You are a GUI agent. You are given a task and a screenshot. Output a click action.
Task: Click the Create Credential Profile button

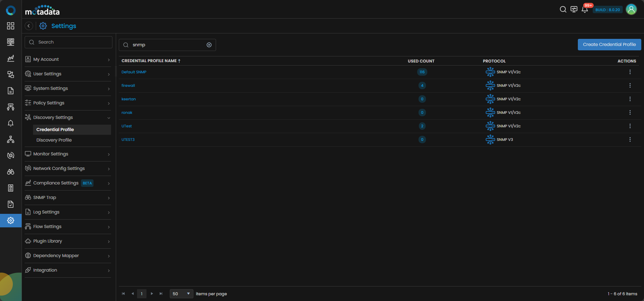(609, 45)
